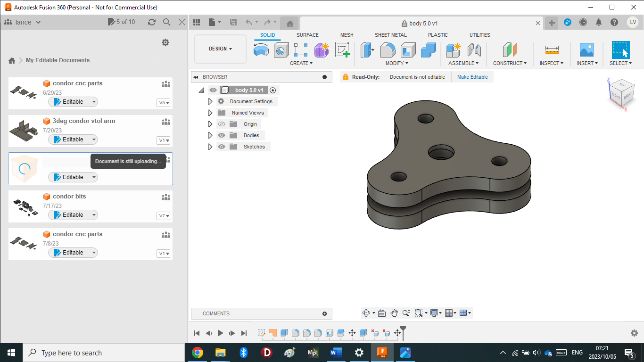The height and width of the screenshot is (362, 644).
Task: Toggle the data panel grid button
Action: (x=197, y=22)
